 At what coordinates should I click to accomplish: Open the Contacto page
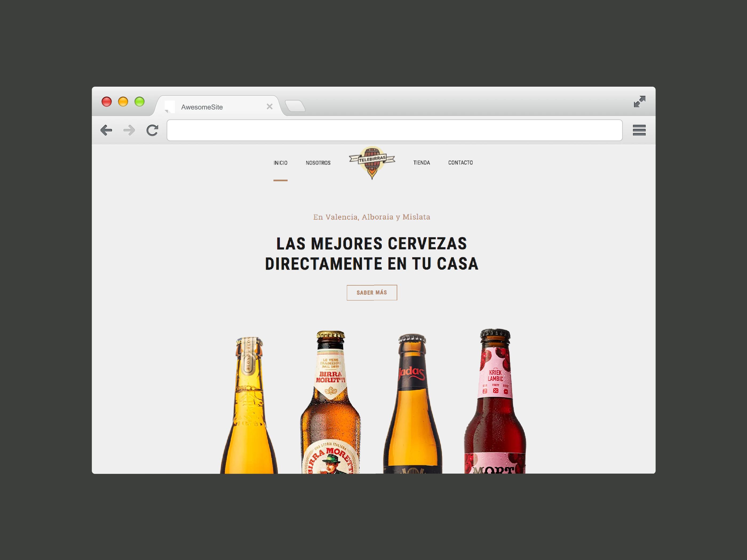pyautogui.click(x=460, y=163)
